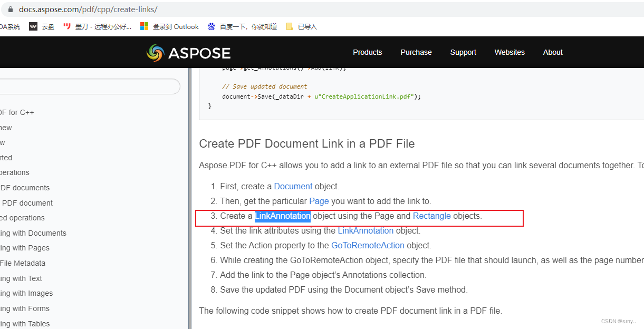Open 'ing with Text' sidebar item
The image size is (644, 329).
(x=21, y=278)
